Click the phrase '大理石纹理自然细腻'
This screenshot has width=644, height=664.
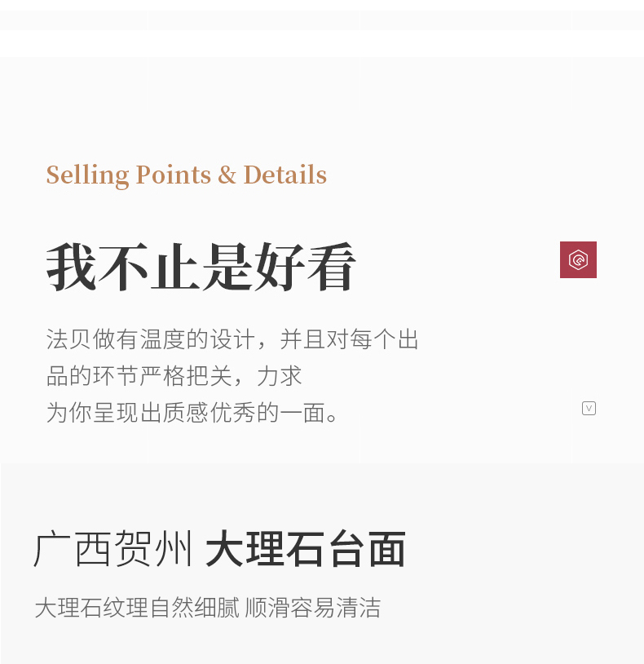pyautogui.click(x=137, y=608)
